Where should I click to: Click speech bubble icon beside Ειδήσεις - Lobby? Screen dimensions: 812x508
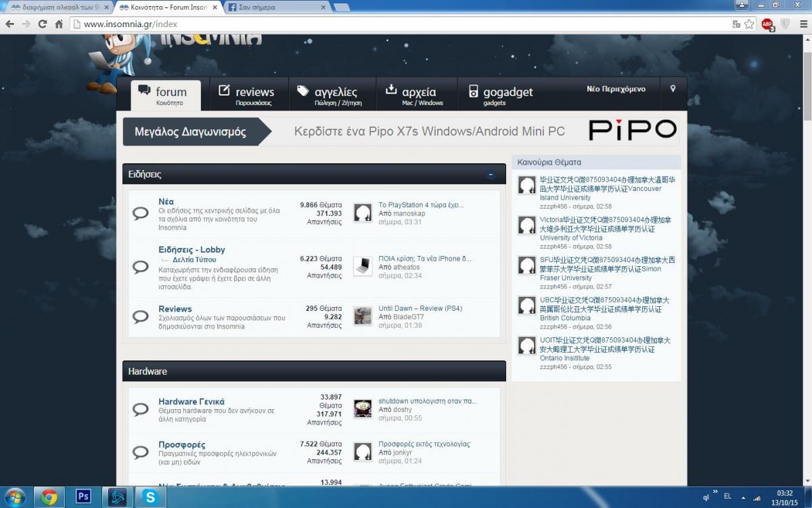pyautogui.click(x=140, y=266)
